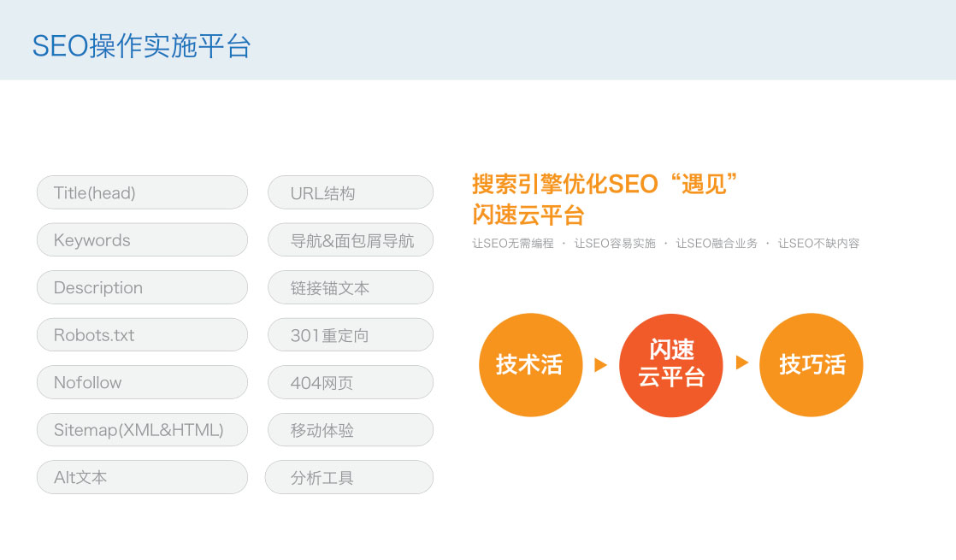Click the Description pill button
The width and height of the screenshot is (956, 560).
pos(142,287)
